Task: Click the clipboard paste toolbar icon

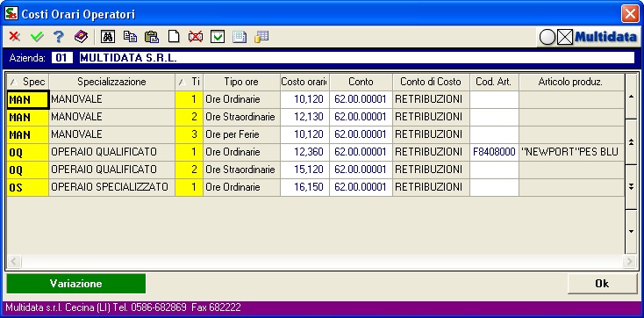Action: pos(152,37)
